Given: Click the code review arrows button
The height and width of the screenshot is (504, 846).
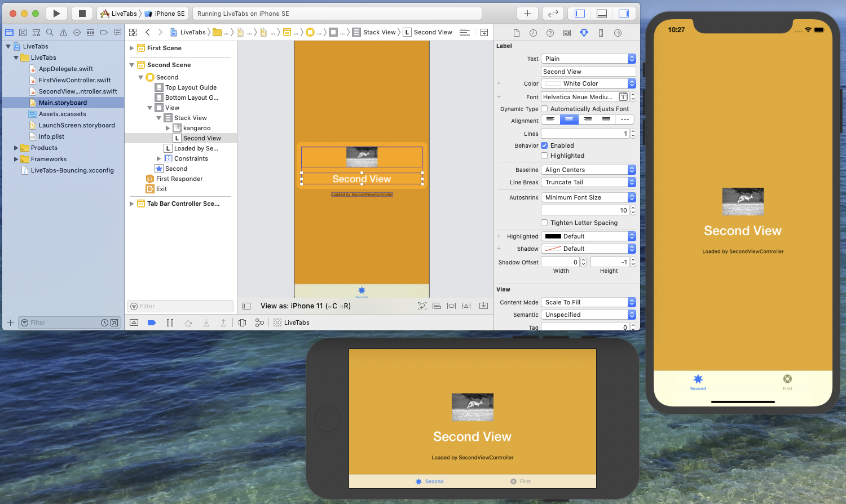Looking at the screenshot, I should [553, 14].
